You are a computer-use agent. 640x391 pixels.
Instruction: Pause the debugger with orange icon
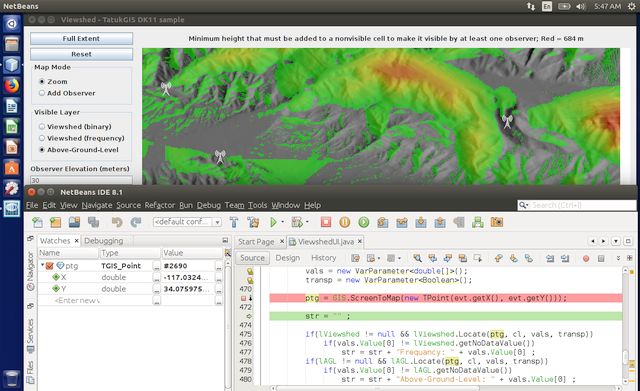click(x=344, y=222)
